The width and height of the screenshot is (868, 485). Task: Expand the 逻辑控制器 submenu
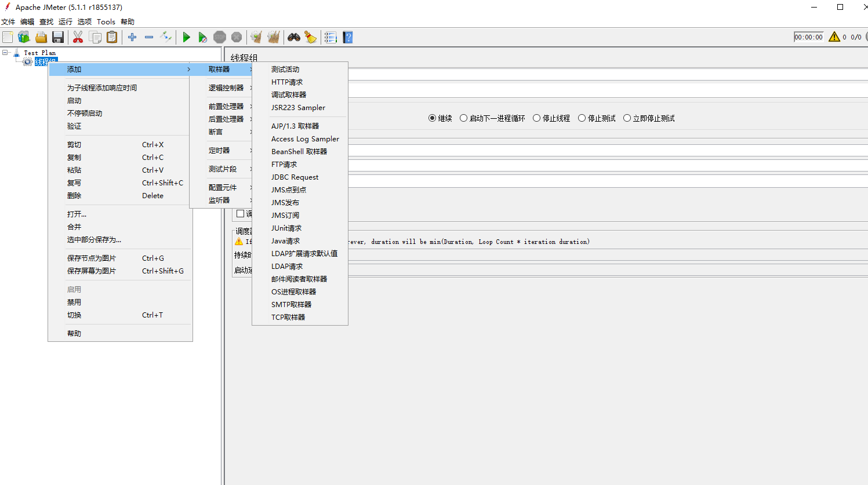tap(221, 88)
